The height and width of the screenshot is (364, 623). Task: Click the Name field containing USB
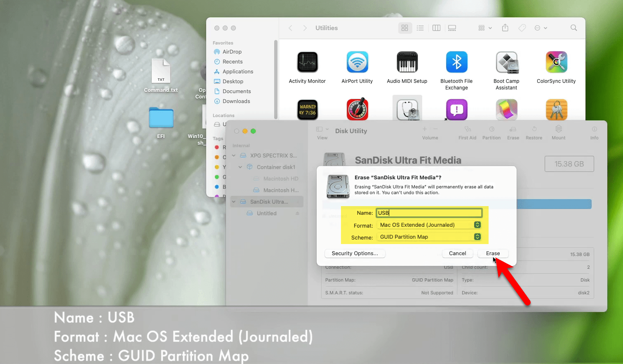coord(429,213)
